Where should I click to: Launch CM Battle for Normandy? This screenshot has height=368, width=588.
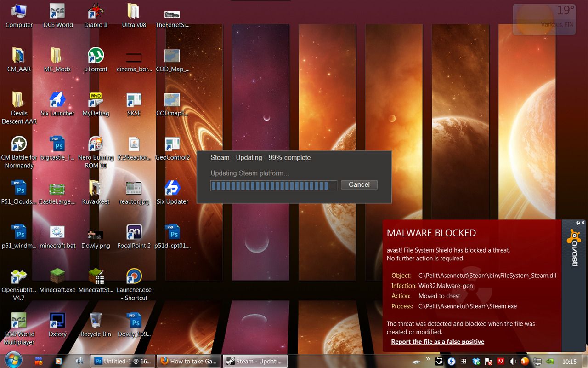(19, 152)
